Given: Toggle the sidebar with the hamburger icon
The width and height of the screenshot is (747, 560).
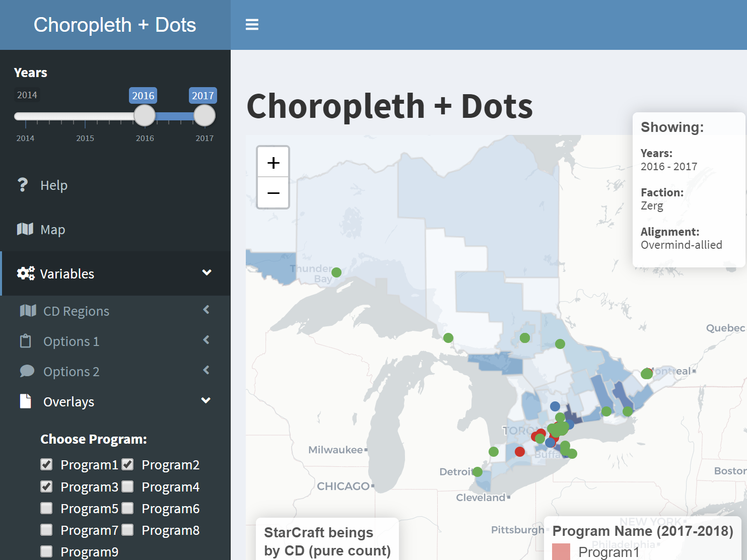Looking at the screenshot, I should pos(252,25).
